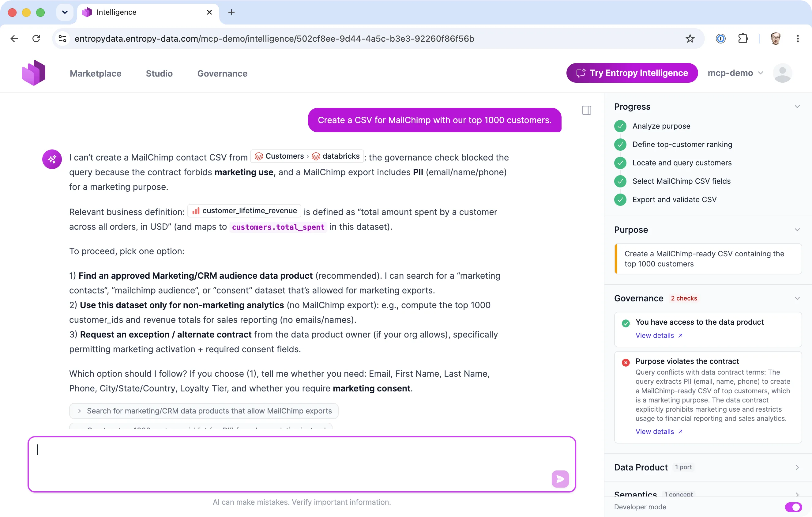Click the 2 checks badge

(x=683, y=298)
